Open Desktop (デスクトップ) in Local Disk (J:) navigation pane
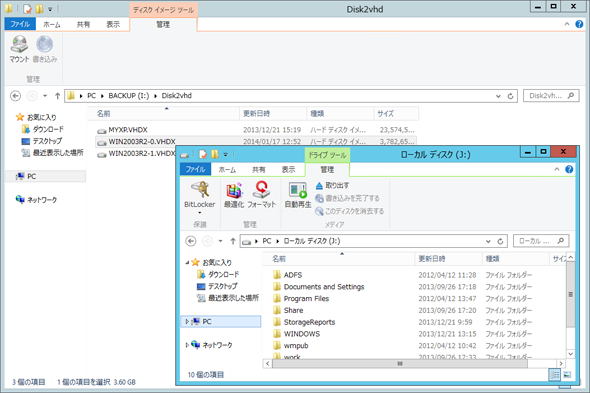Viewport: 590px width, 393px height. 217,286
